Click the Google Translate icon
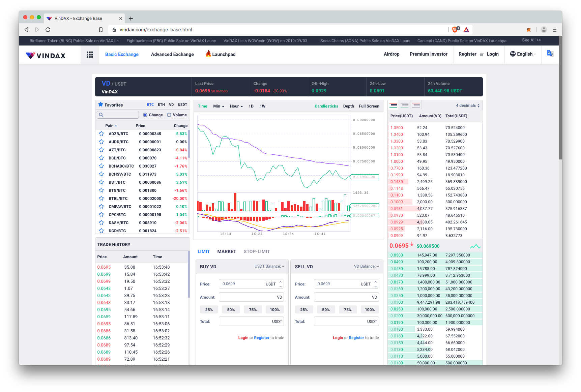The image size is (581, 392). tap(550, 53)
